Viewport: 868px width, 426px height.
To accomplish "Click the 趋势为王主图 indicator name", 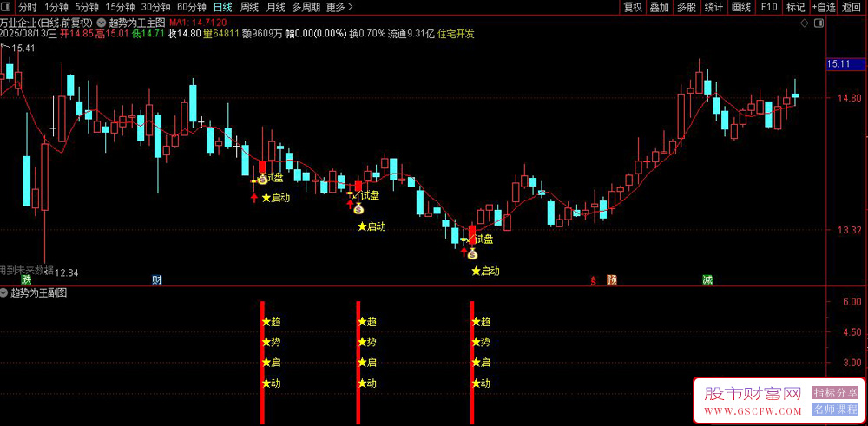I will [x=135, y=23].
